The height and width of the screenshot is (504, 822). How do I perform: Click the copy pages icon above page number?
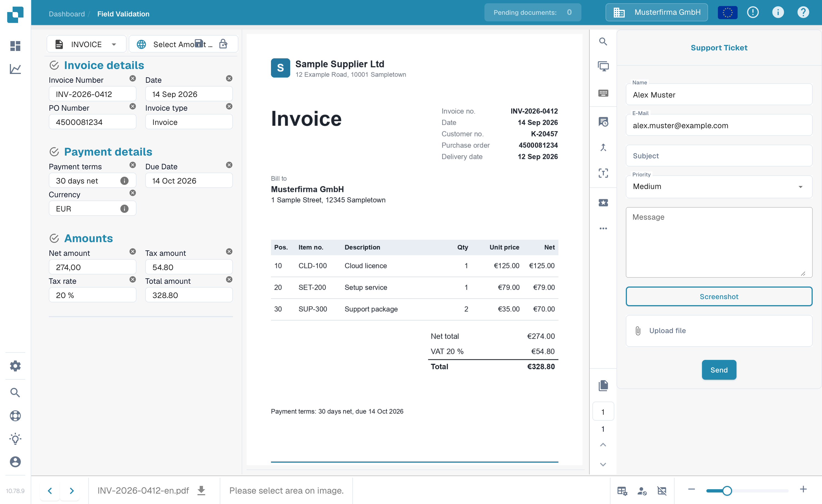click(603, 385)
